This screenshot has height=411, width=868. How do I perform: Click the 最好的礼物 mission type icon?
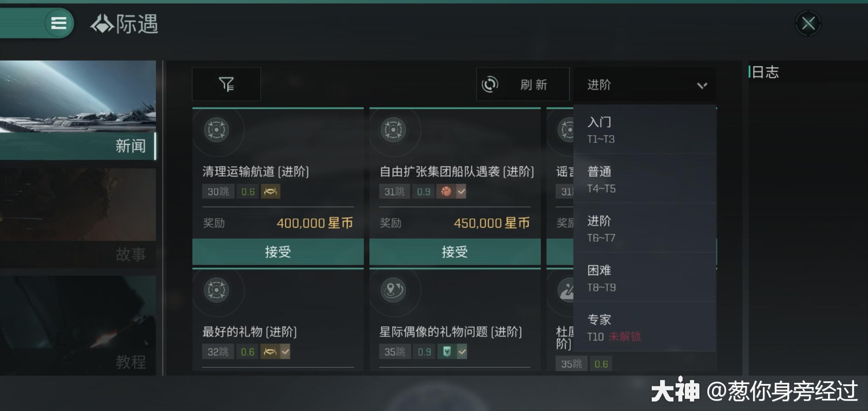point(217,290)
